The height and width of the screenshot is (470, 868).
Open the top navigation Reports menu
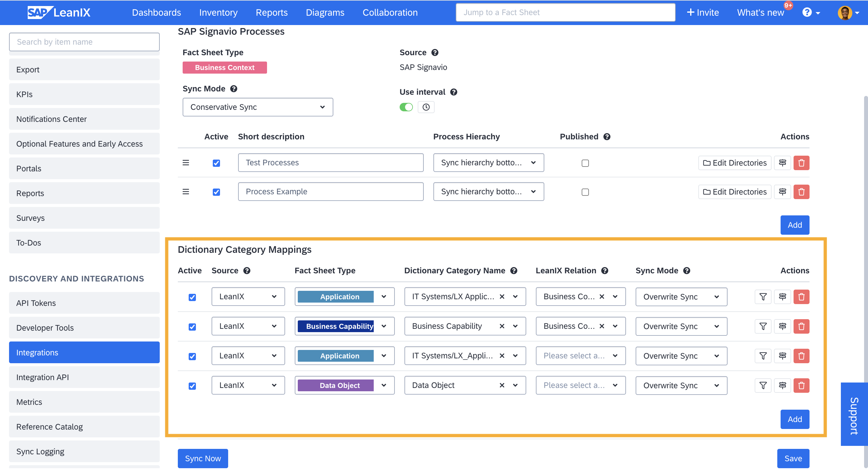(272, 12)
